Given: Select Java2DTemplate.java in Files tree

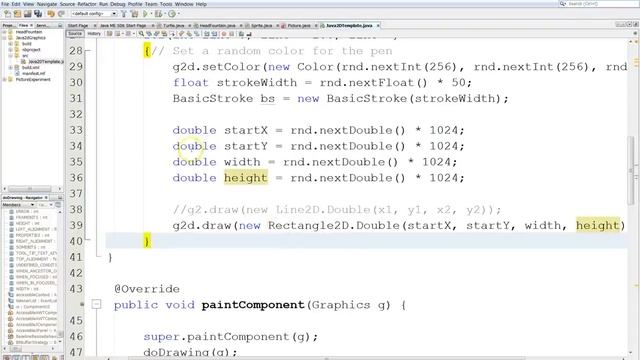Looking at the screenshot, I should click(46, 62).
